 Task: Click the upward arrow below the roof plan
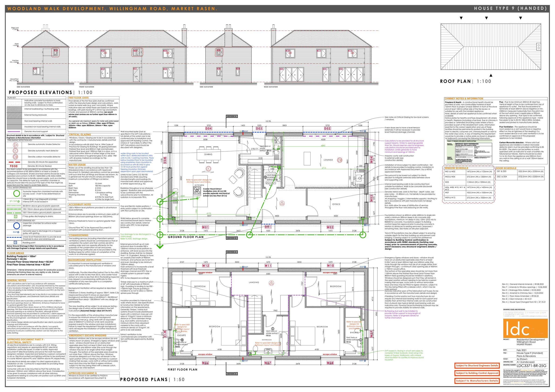(491, 75)
